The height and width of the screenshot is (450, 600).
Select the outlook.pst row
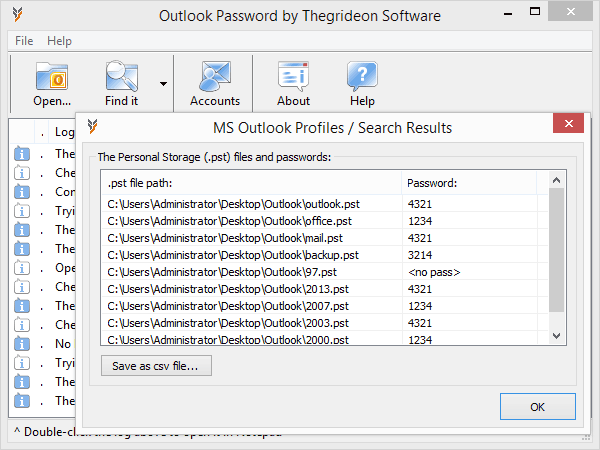[x=324, y=204]
